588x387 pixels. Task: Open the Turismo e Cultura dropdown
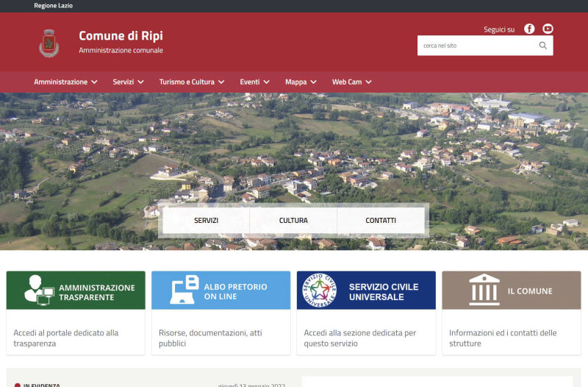[192, 82]
